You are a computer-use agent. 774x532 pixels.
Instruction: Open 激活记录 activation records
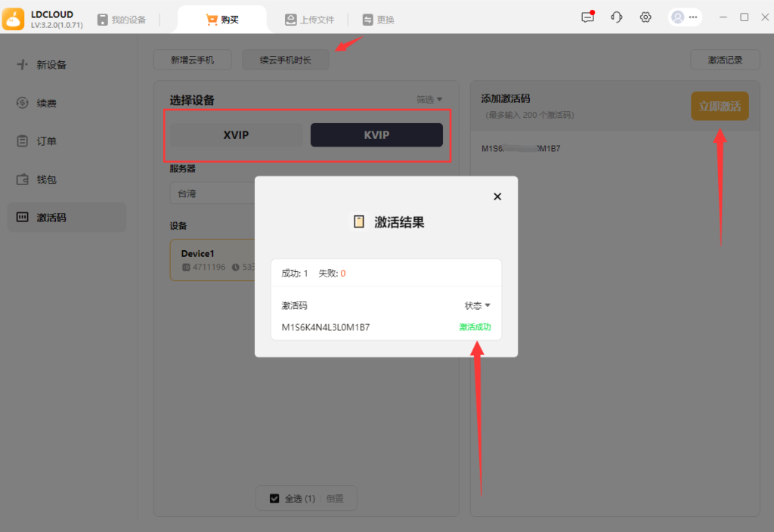(725, 60)
